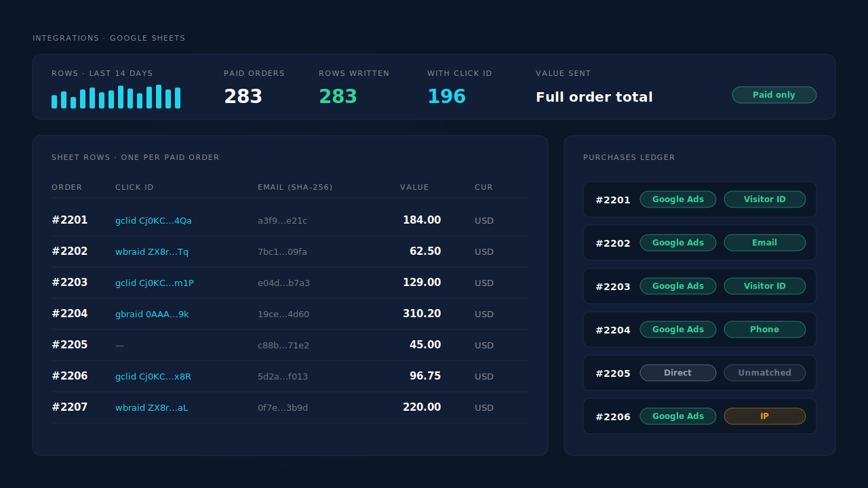Click the value 220.00
Viewport: 868px width, 488px height.
coord(422,407)
